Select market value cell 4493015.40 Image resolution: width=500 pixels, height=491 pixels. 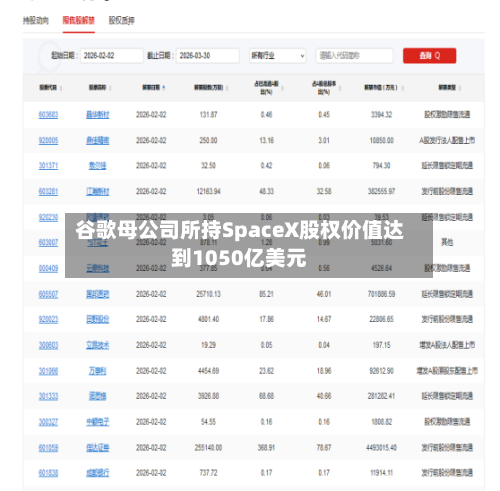[x=382, y=448]
